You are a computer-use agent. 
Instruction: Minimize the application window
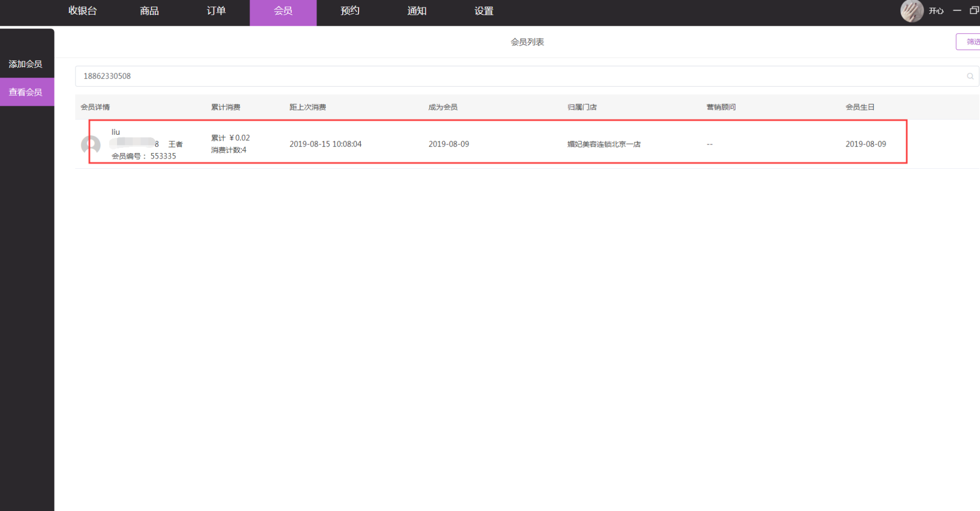(x=957, y=11)
